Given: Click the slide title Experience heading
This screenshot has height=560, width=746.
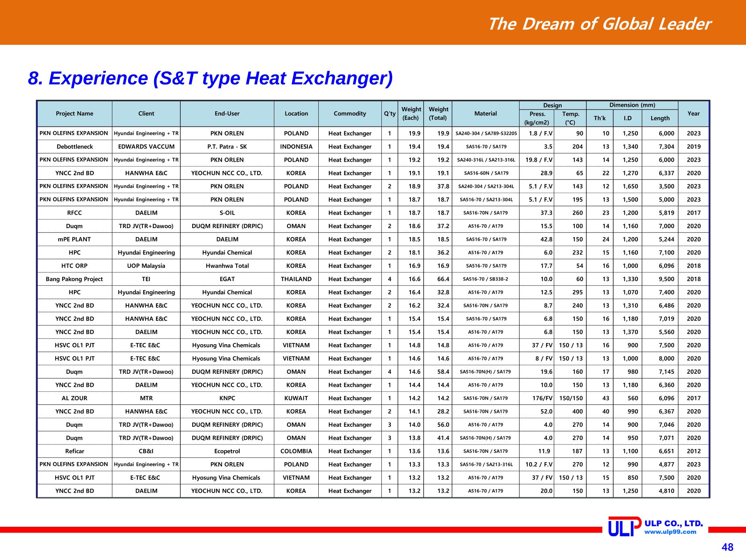Looking at the screenshot, I should click(210, 78).
